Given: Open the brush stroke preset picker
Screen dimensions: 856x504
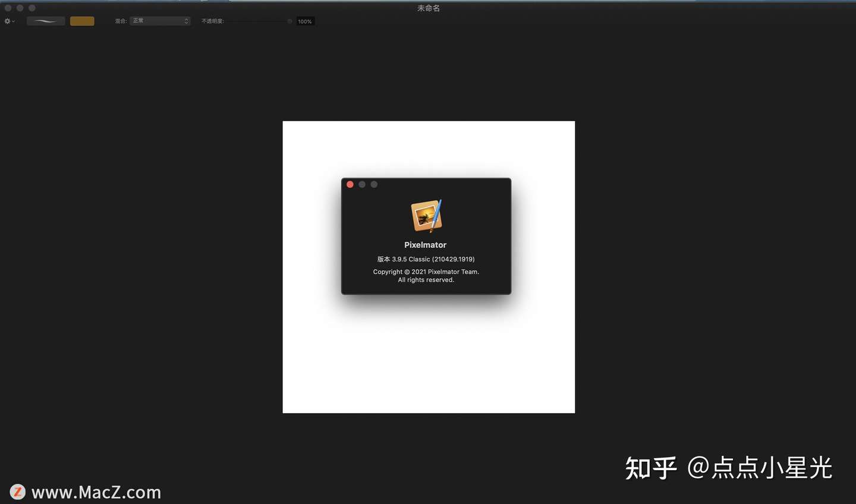Looking at the screenshot, I should [x=46, y=21].
